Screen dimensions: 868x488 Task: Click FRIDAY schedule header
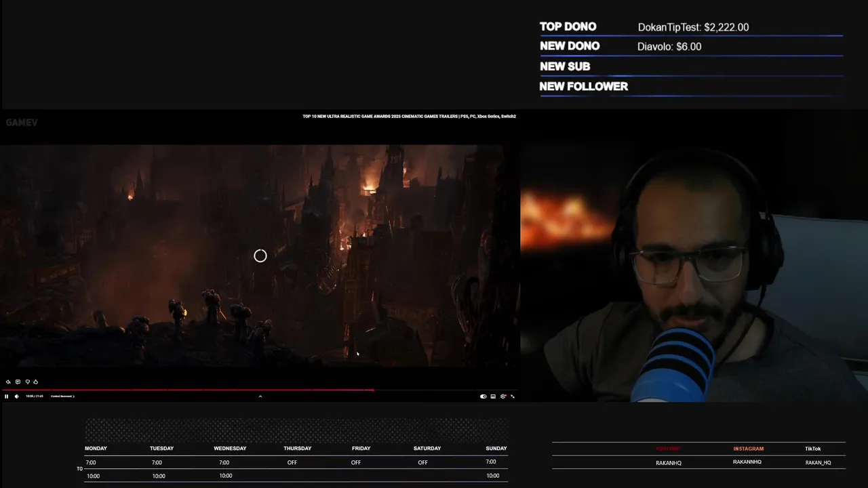click(x=361, y=448)
